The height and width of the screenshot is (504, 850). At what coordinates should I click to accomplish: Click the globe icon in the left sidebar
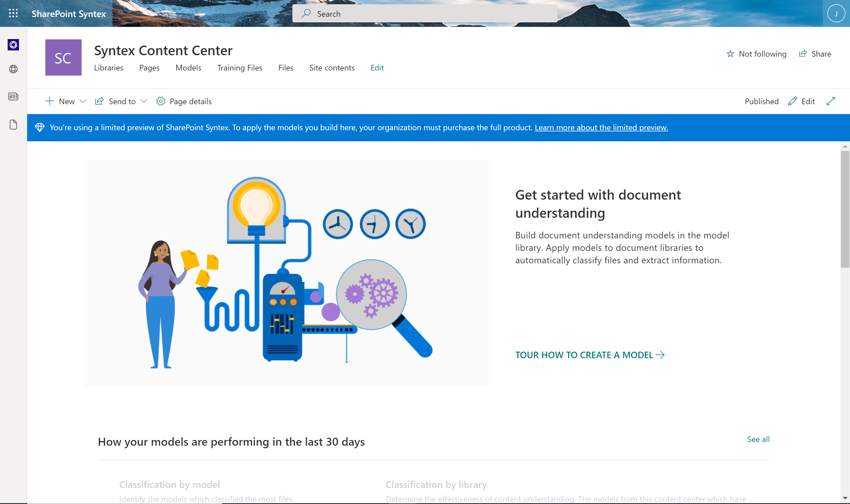point(13,70)
